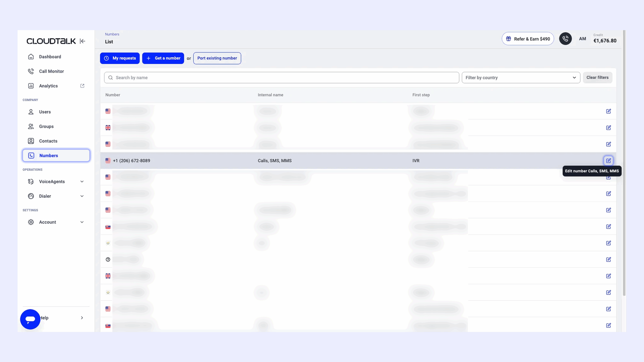Click the edit icon in first table row
The image size is (644, 362).
pyautogui.click(x=608, y=111)
